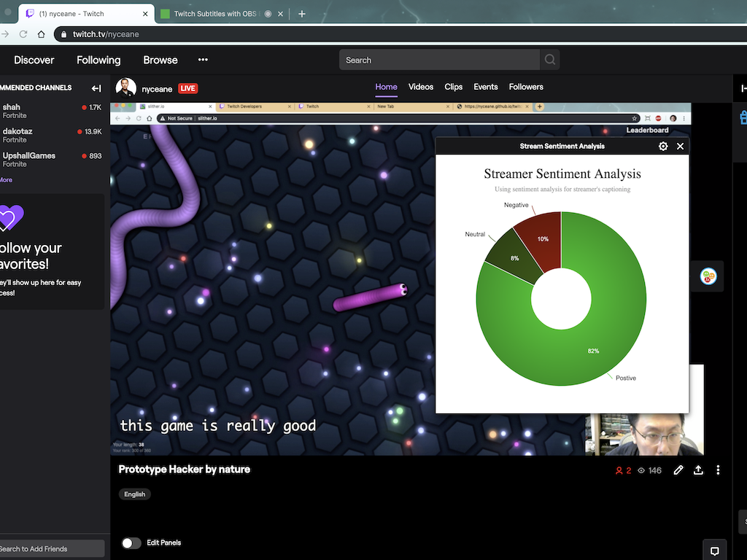This screenshot has width=747, height=560.
Task: Open the vertical dots stream options menu
Action: tap(718, 470)
